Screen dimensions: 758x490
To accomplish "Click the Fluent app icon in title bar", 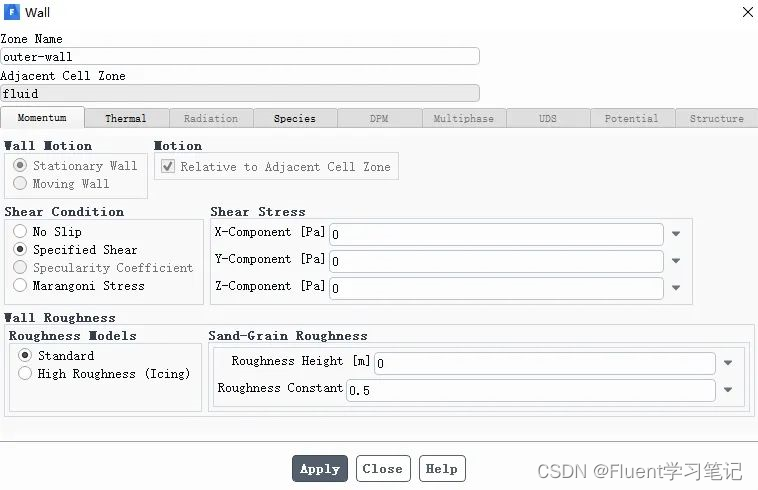I will [x=11, y=12].
